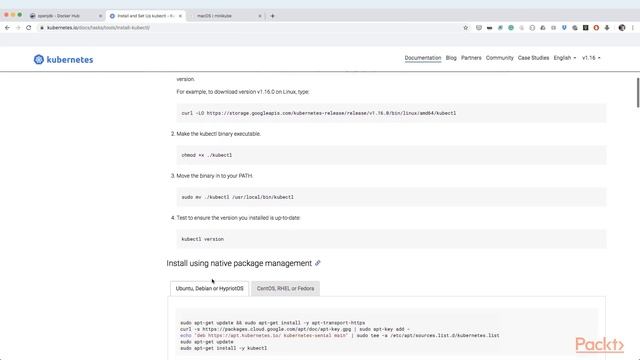Viewport: 640px width, 360px height.
Task: Click the padlock site info icon
Action: (42, 28)
